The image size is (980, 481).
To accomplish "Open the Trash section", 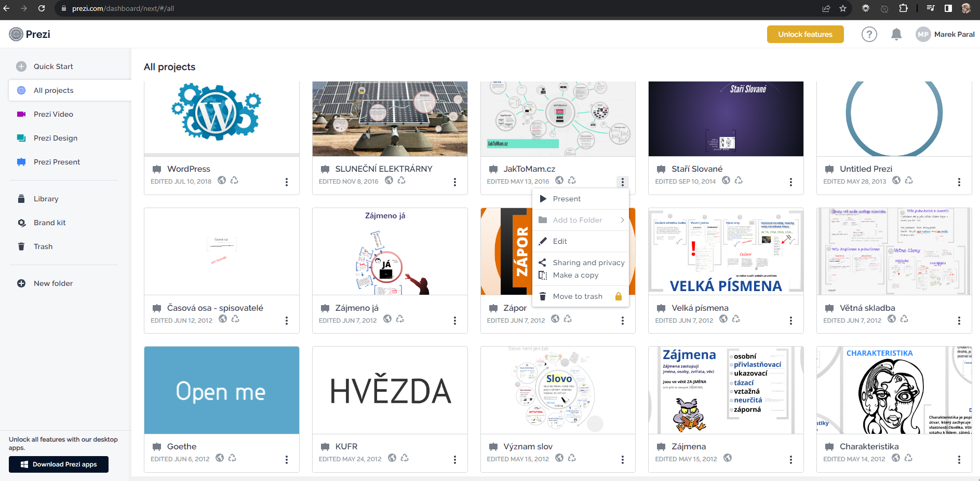I will 43,246.
